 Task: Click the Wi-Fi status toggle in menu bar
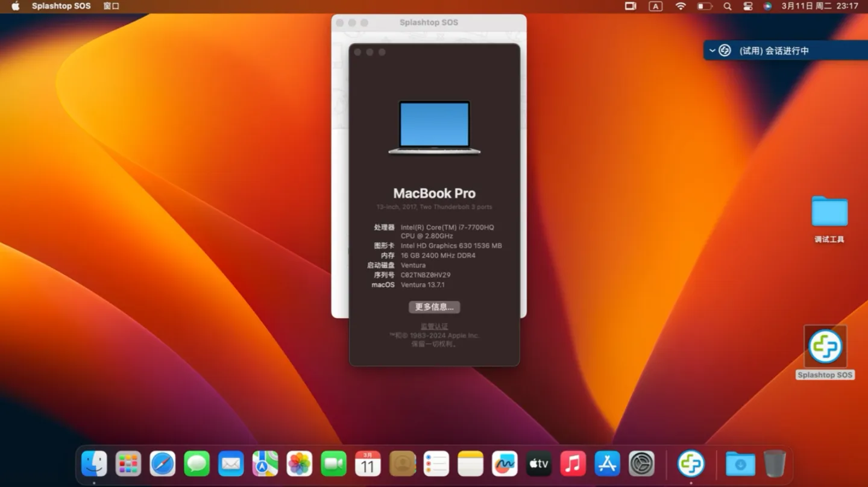pyautogui.click(x=681, y=6)
